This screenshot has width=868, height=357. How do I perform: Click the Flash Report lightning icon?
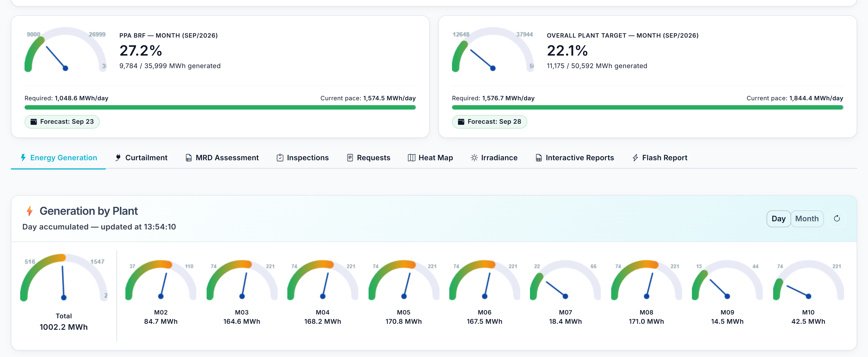click(635, 158)
